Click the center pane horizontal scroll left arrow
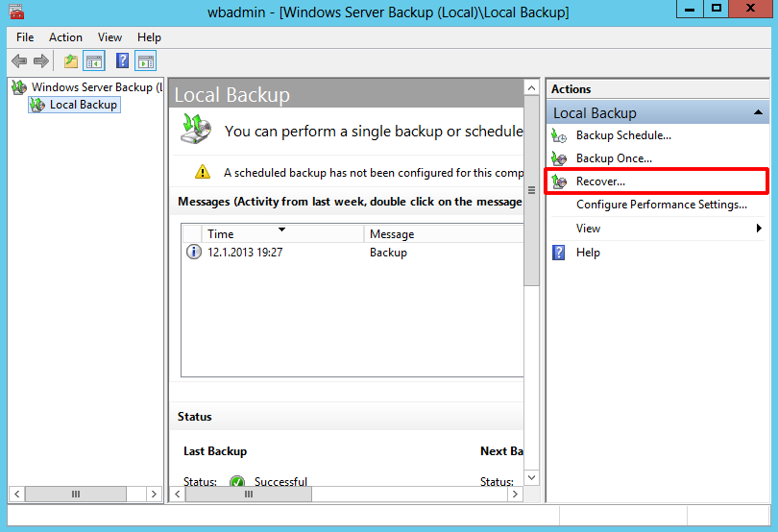Viewport: 778px width, 532px height. (x=178, y=494)
